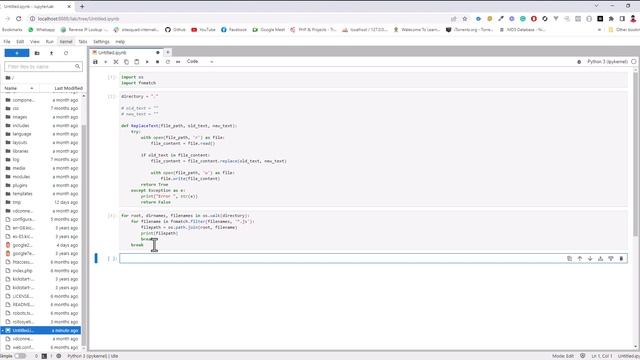The width and height of the screenshot is (640, 360).
Task: Create a new folder in file browser
Action: (37, 53)
